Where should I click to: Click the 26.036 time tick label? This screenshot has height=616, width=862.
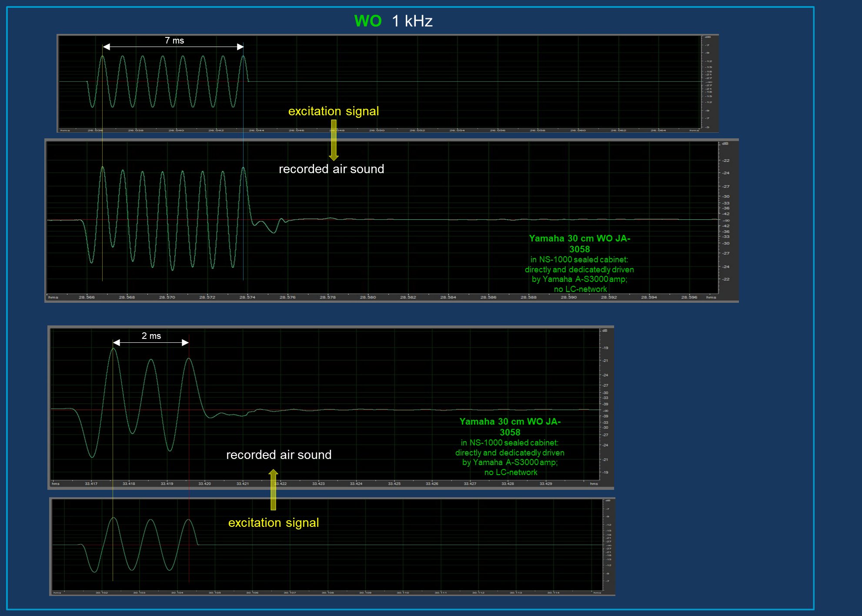(x=95, y=130)
